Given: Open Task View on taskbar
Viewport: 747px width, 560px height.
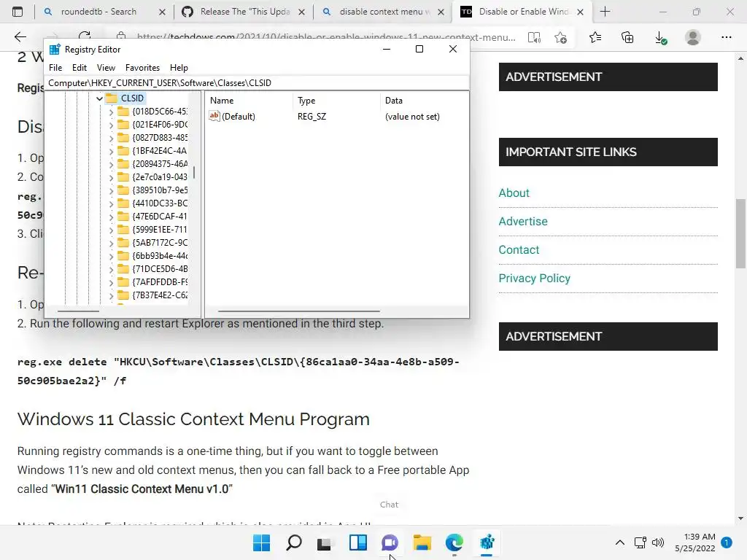Looking at the screenshot, I should [325, 542].
